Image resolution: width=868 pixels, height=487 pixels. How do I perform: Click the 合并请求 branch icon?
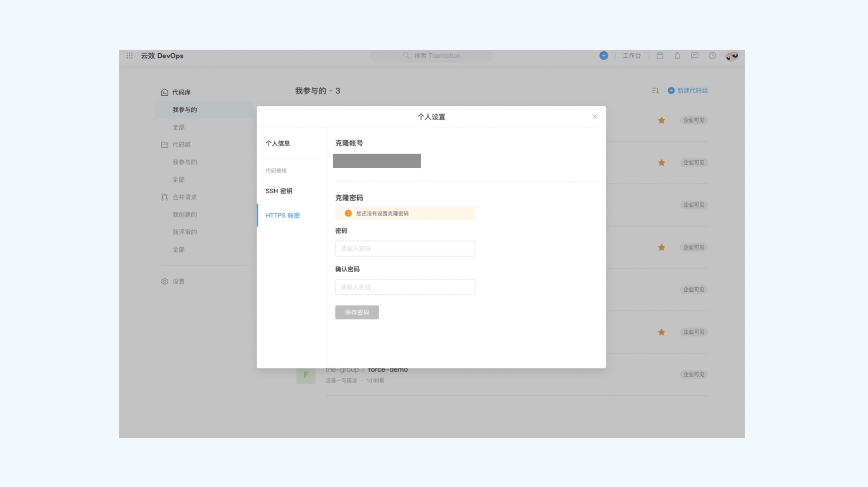click(x=164, y=197)
